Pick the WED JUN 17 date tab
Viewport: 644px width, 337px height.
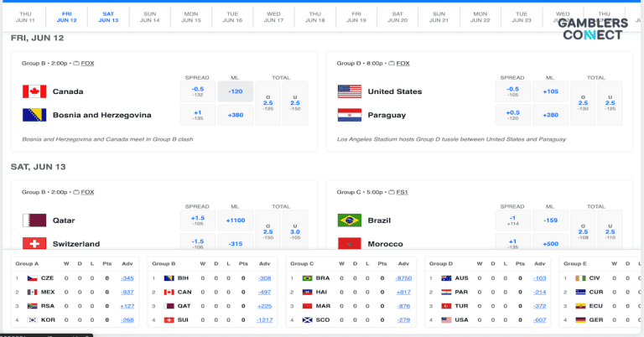click(x=273, y=17)
